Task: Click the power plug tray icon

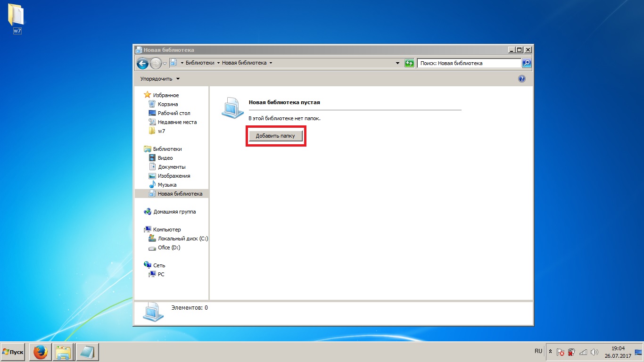Action: tap(571, 352)
